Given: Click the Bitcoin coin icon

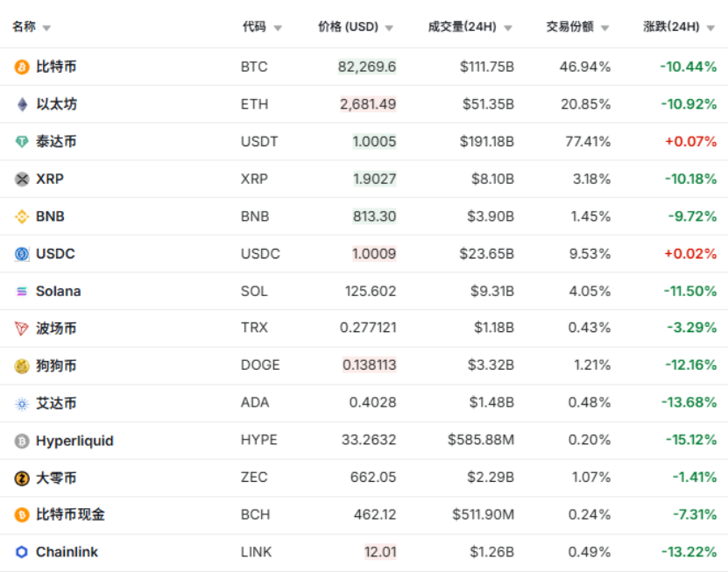Looking at the screenshot, I should 22,67.
